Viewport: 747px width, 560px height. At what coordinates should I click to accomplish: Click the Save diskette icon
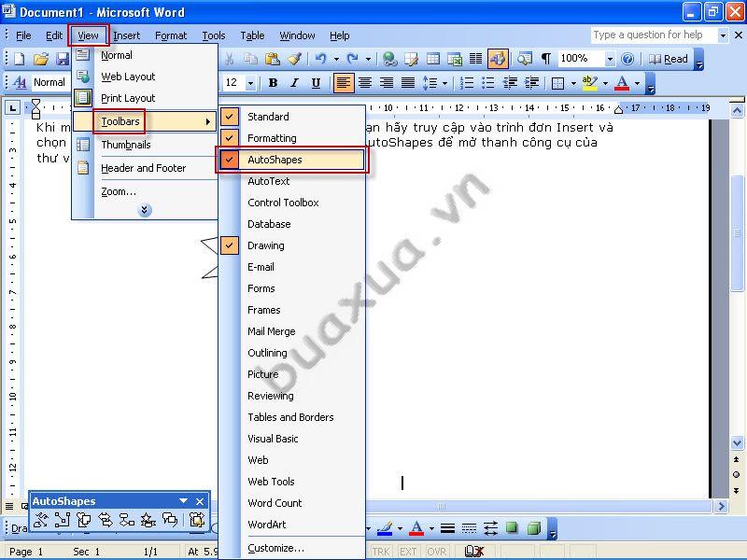coord(63,59)
